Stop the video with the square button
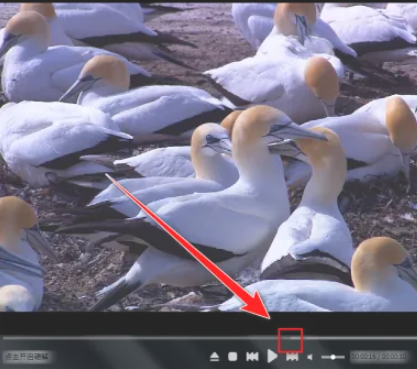This screenshot has width=417, height=369. tap(233, 357)
